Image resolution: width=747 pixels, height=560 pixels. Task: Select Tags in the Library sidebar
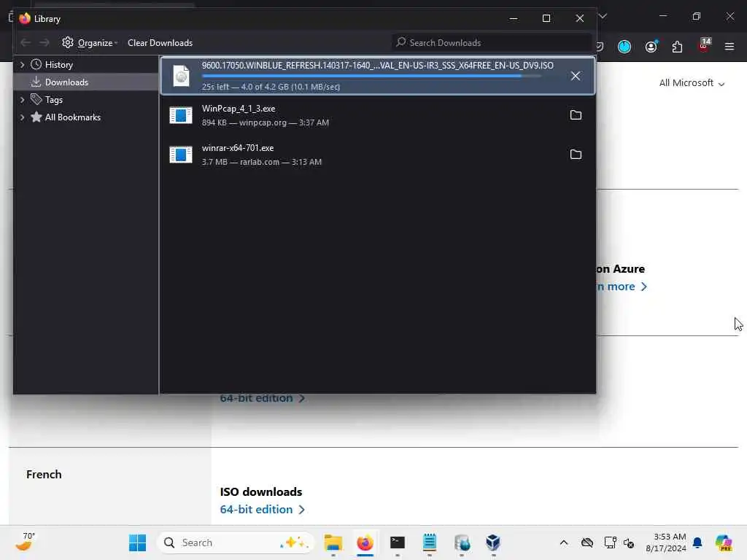pyautogui.click(x=53, y=99)
